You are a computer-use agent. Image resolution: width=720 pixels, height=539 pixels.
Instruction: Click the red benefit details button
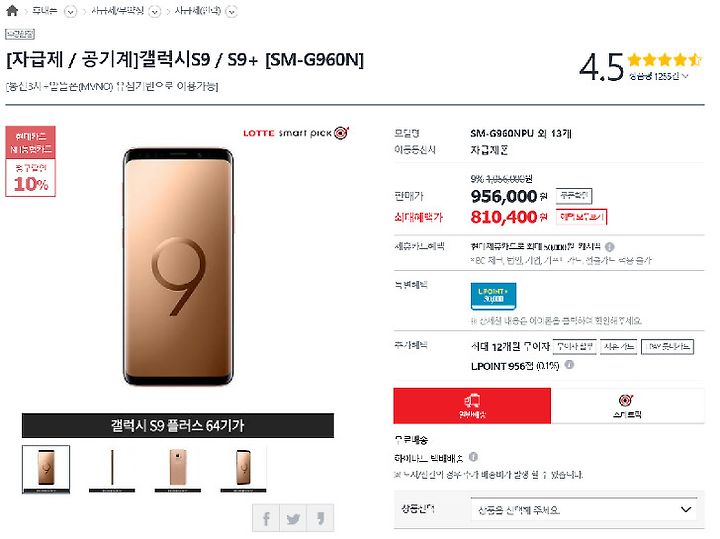pyautogui.click(x=581, y=217)
